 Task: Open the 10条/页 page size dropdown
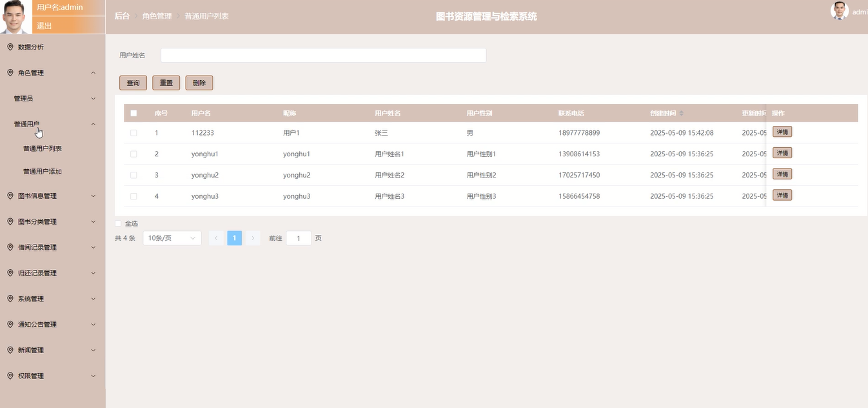coord(172,238)
